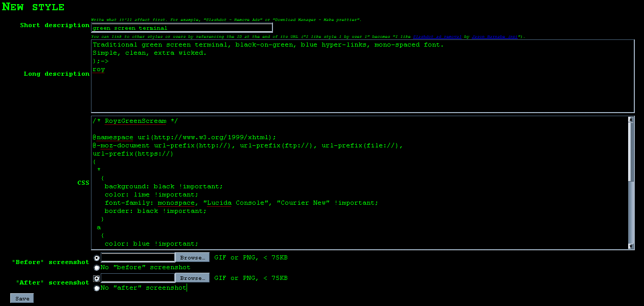This screenshot has width=644, height=306.
Task: Click the CSS scrollbar up arrow
Action: point(631,120)
